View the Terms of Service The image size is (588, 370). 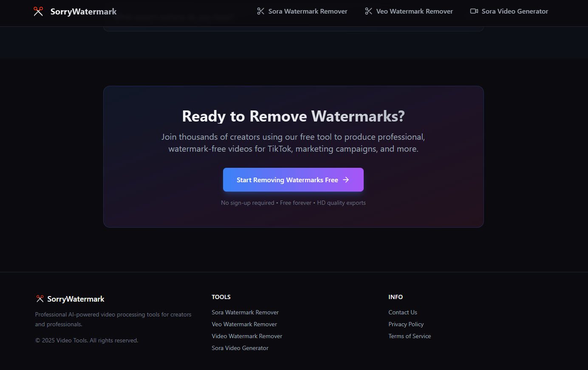coord(410,336)
